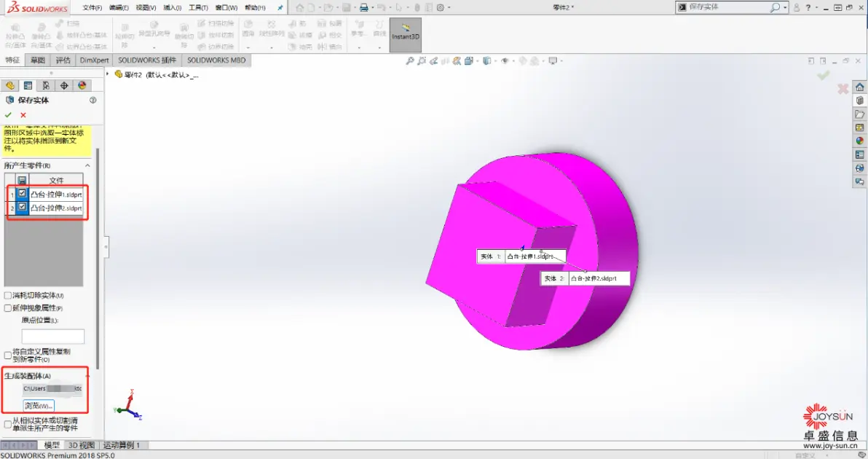Click the Home icon in the task pane
The width and height of the screenshot is (868, 459).
coord(860,87)
